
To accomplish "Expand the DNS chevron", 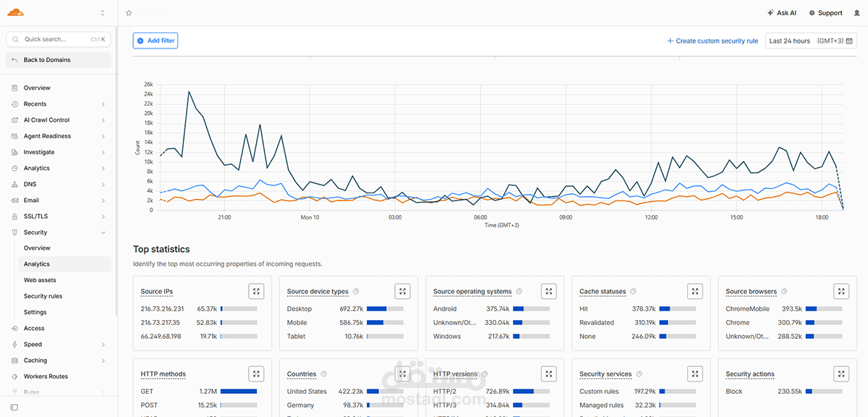I will click(x=103, y=184).
